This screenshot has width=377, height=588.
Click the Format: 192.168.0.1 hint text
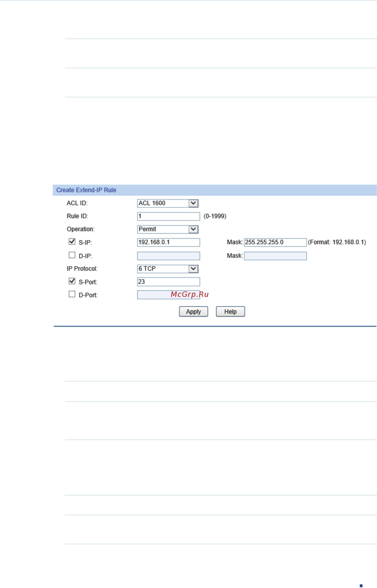pos(337,242)
